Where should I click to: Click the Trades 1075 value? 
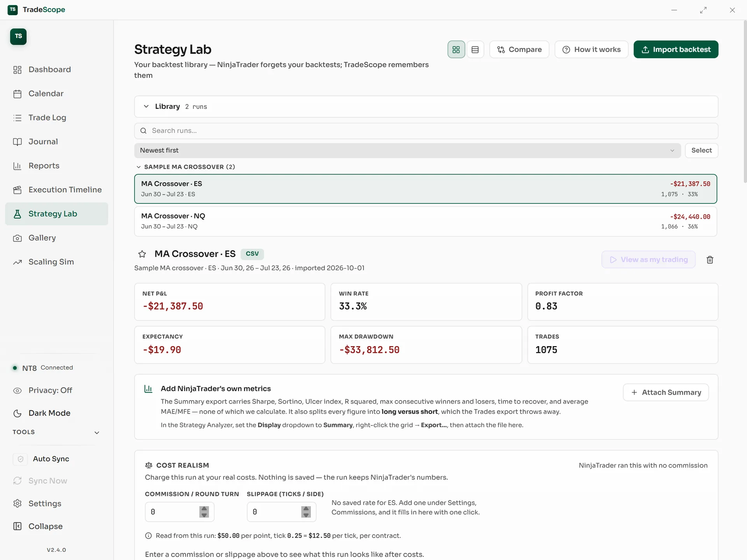[546, 350]
